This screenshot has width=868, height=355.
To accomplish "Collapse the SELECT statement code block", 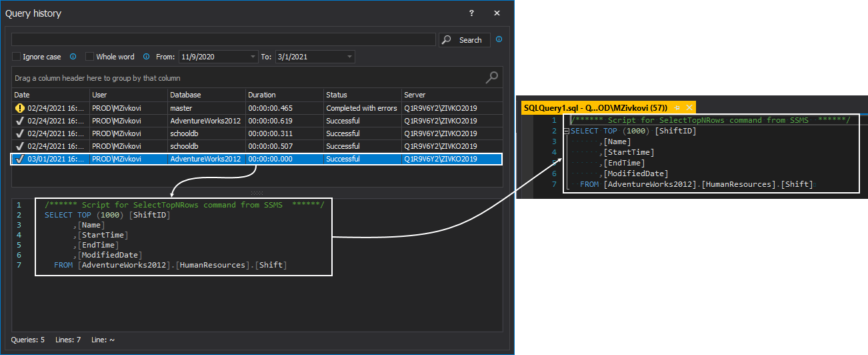I will (x=566, y=131).
